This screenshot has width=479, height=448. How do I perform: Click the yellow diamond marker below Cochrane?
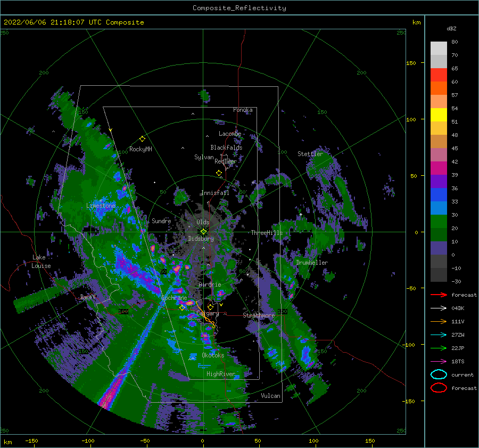pyautogui.click(x=182, y=307)
